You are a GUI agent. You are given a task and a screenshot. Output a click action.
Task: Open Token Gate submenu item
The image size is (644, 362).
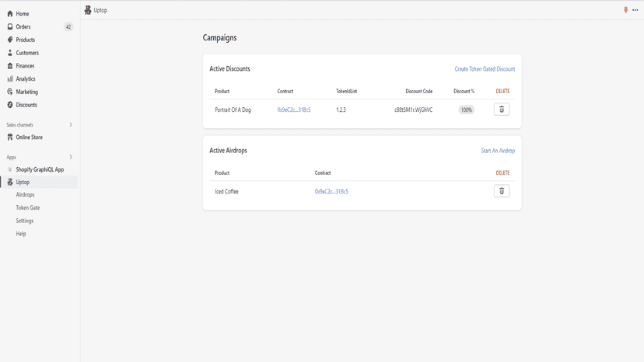(x=28, y=207)
